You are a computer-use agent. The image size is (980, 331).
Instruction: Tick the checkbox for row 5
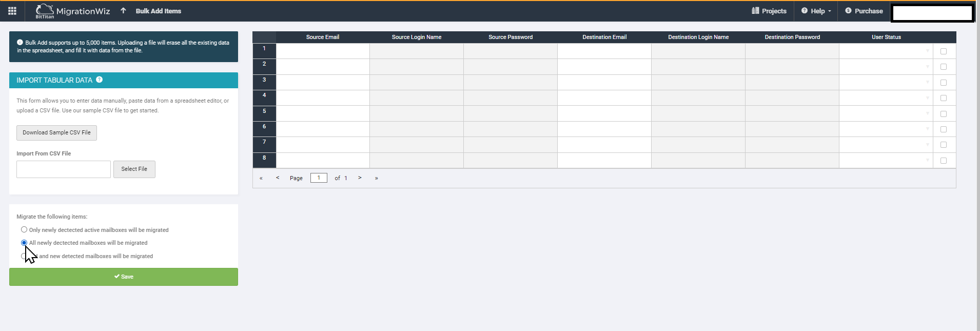tap(943, 114)
